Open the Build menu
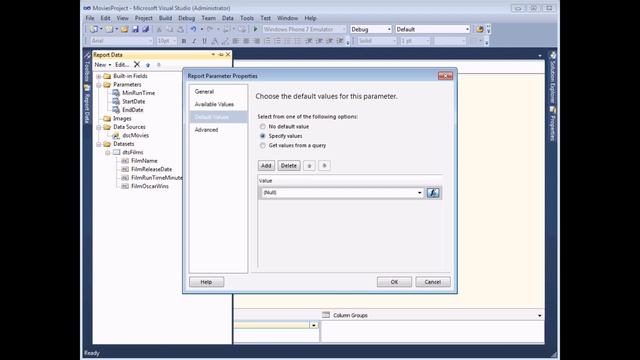Image resolution: width=640 pixels, height=360 pixels. [x=165, y=18]
